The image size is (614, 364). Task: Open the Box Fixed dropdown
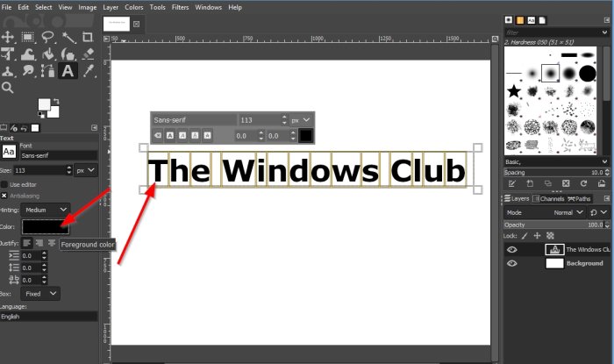[x=40, y=294]
